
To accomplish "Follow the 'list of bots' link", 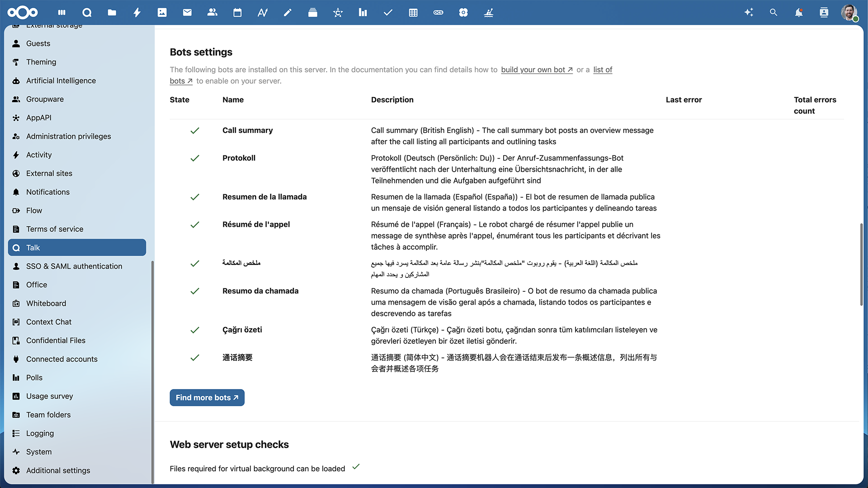I will [603, 70].
